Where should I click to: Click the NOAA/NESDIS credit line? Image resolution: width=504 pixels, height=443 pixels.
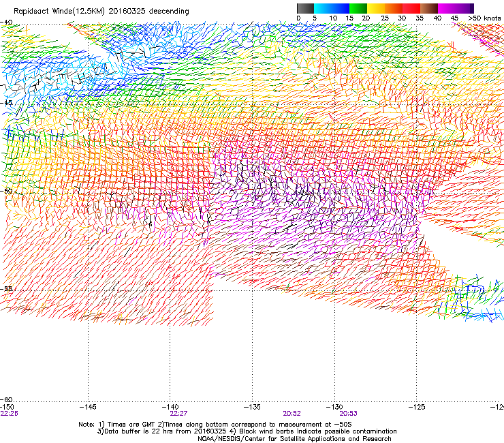(x=294, y=439)
